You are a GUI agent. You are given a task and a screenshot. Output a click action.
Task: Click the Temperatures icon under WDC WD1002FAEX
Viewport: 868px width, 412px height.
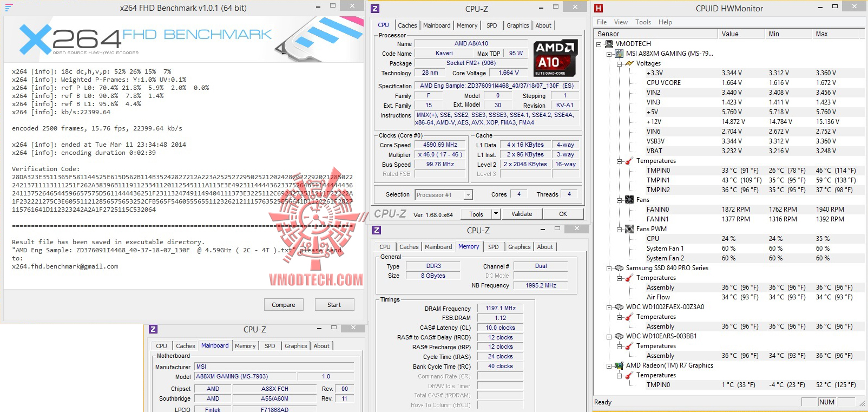pyautogui.click(x=629, y=317)
